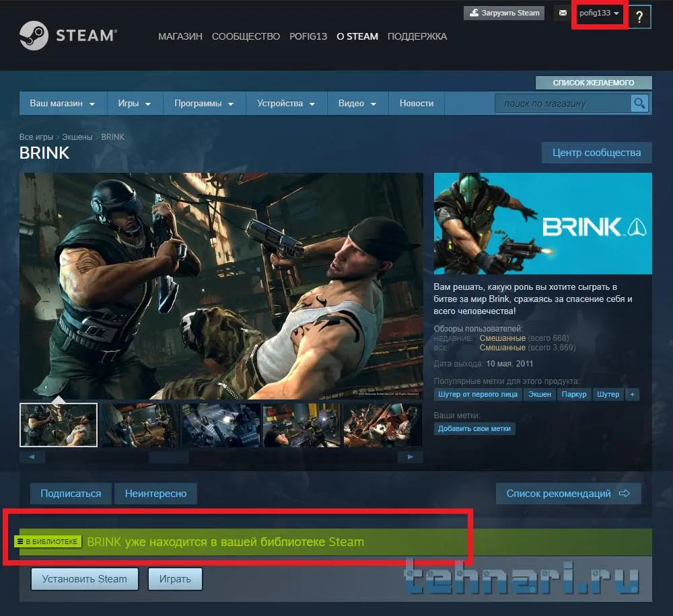Select the second screenshot thumbnail
Screen dimensions: 673x616
click(x=139, y=425)
